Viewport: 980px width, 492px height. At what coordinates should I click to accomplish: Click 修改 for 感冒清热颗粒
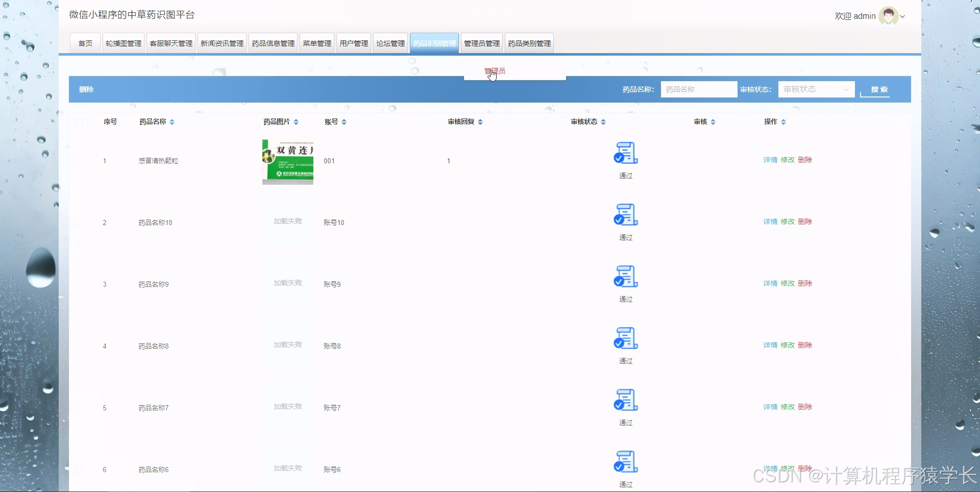[x=788, y=160]
